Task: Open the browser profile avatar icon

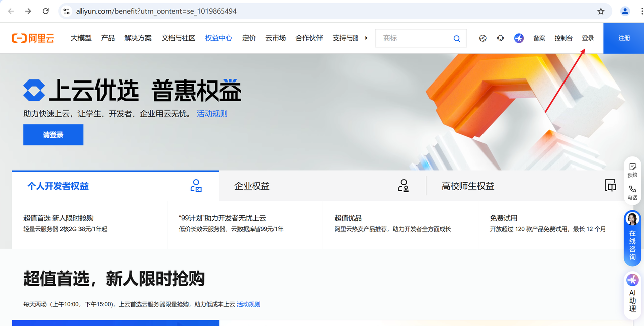Action: tap(625, 11)
